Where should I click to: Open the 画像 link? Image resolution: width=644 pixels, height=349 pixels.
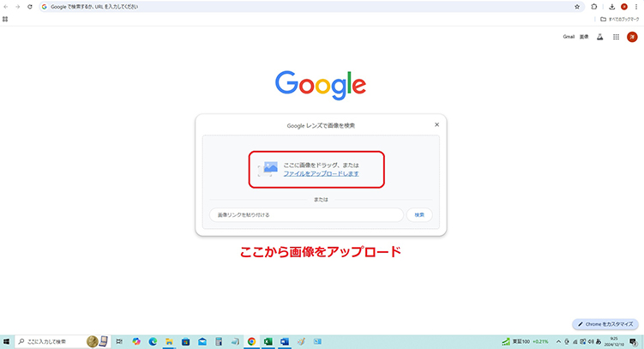[584, 37]
